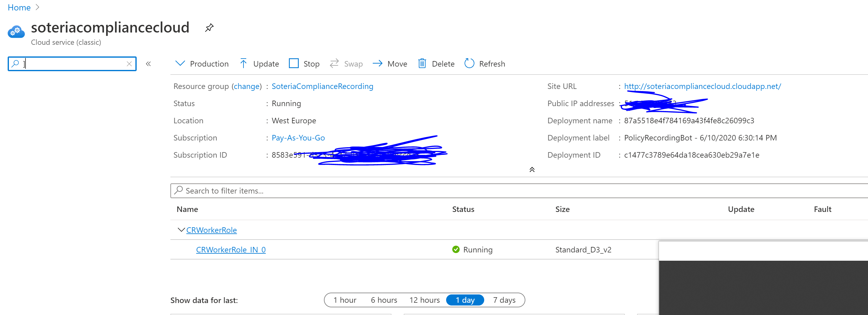This screenshot has width=868, height=315.
Task: Select the 1 day pill control
Action: [x=465, y=300]
